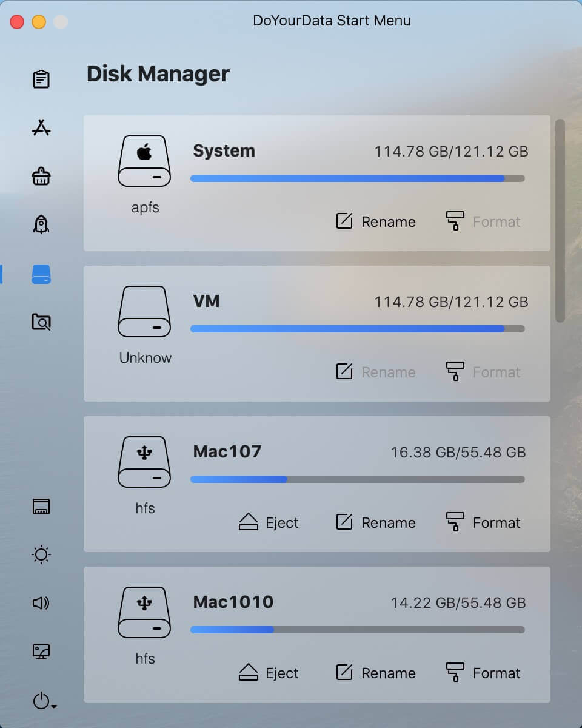Click the display monitor icon in sidebar
This screenshot has height=728, width=582.
41,652
